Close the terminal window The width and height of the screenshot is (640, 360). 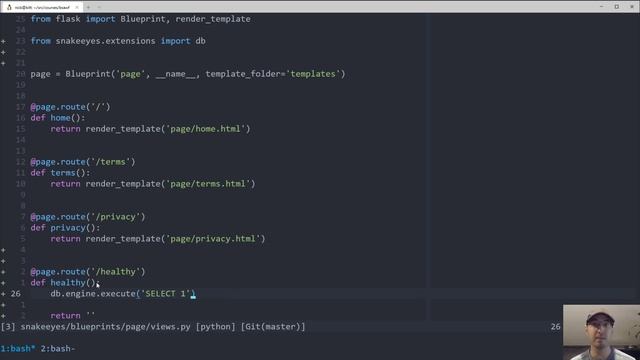pyautogui.click(x=632, y=7)
